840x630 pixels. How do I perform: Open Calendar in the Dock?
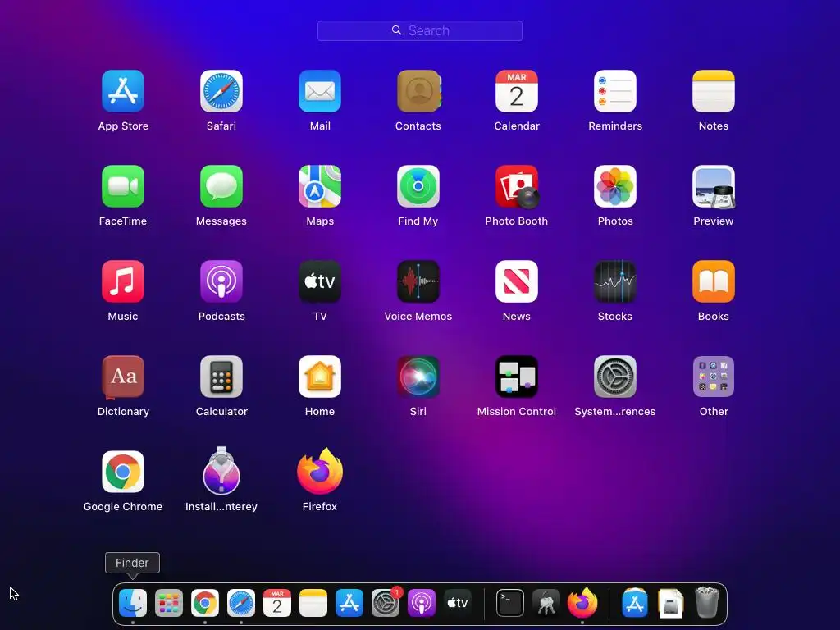[x=277, y=603]
